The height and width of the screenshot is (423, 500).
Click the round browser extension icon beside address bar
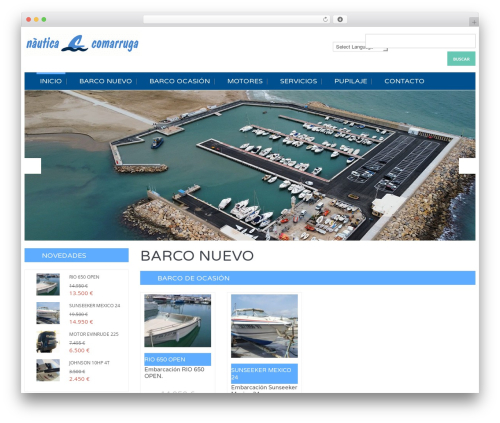[340, 19]
